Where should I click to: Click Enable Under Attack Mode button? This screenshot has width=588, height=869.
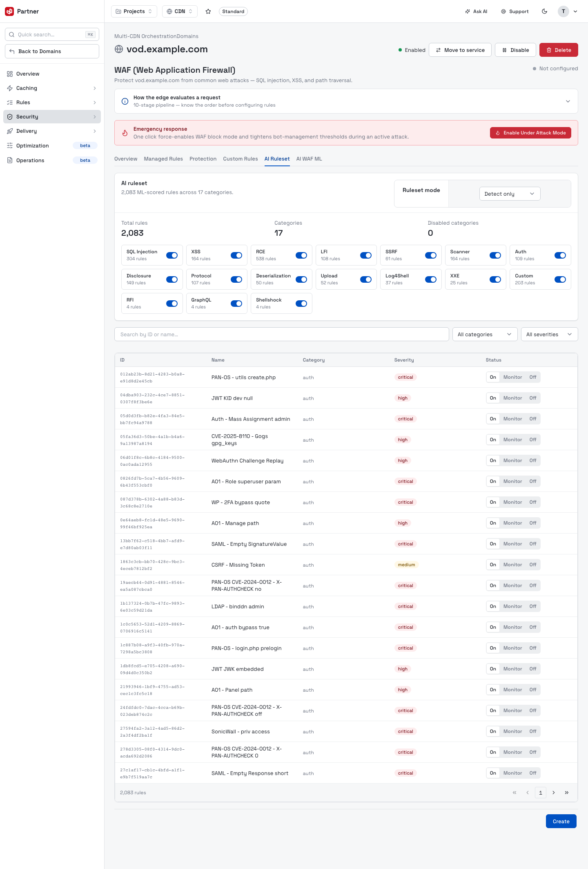[x=530, y=133]
